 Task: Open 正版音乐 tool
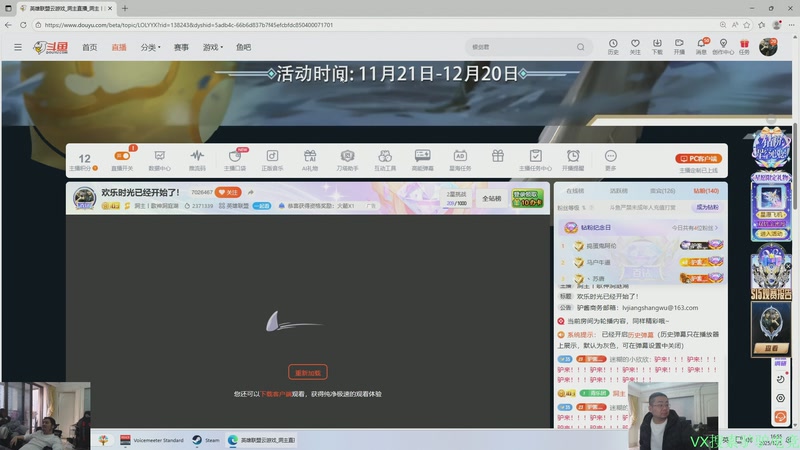272,160
